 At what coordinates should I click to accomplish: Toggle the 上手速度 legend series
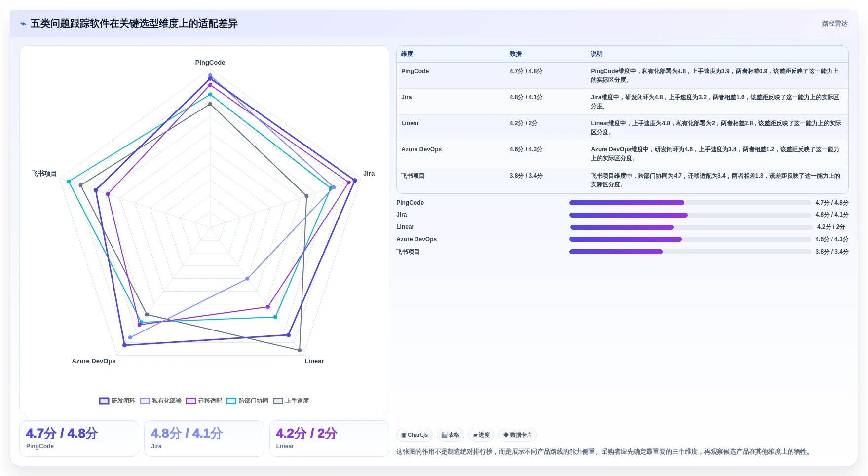[x=291, y=401]
